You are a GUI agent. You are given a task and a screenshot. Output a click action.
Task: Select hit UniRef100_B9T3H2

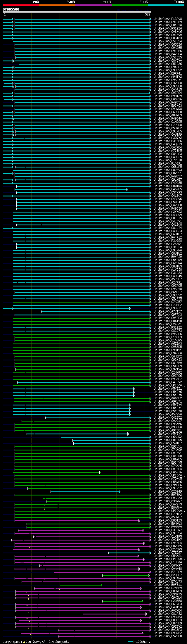[168, 495]
